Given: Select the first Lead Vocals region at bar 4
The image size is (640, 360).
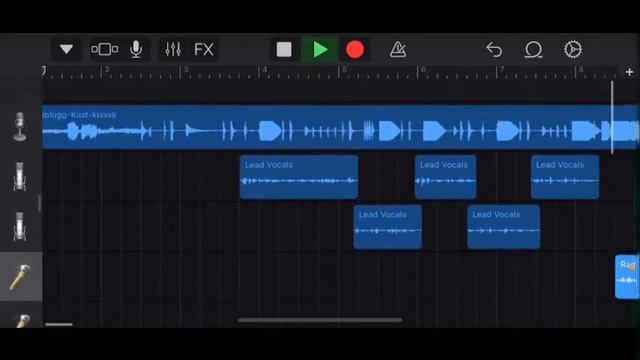Looking at the screenshot, I should pyautogui.click(x=299, y=177).
